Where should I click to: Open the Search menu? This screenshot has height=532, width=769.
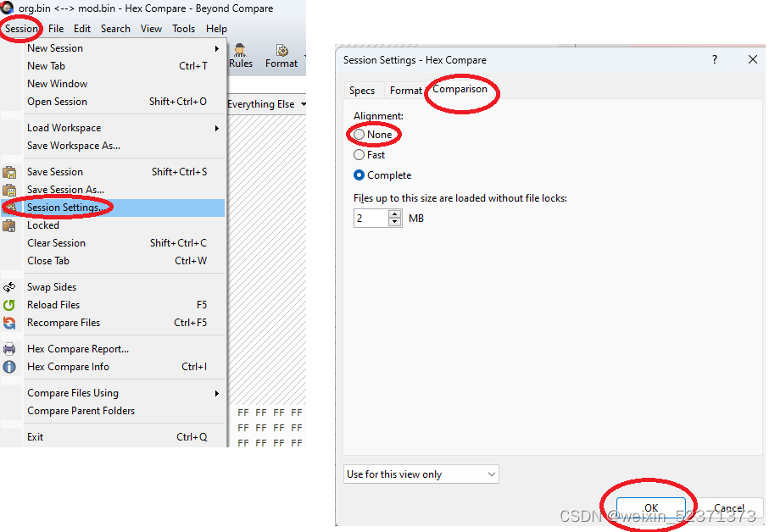coord(115,29)
